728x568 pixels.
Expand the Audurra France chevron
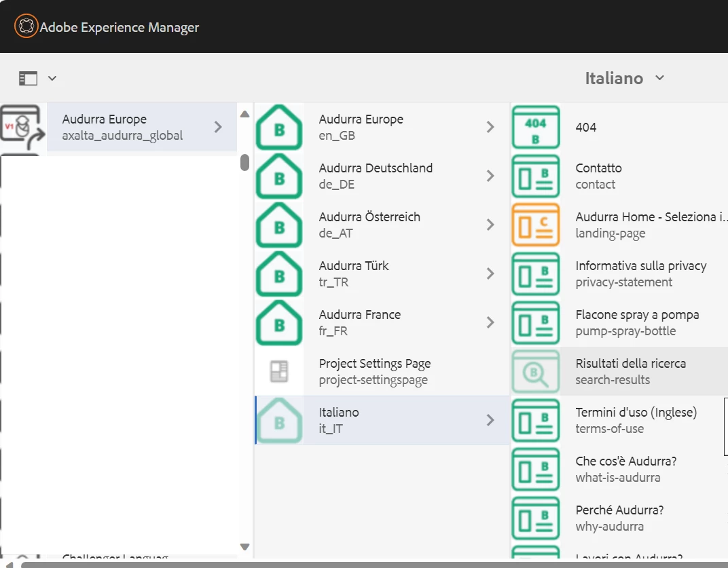tap(490, 322)
